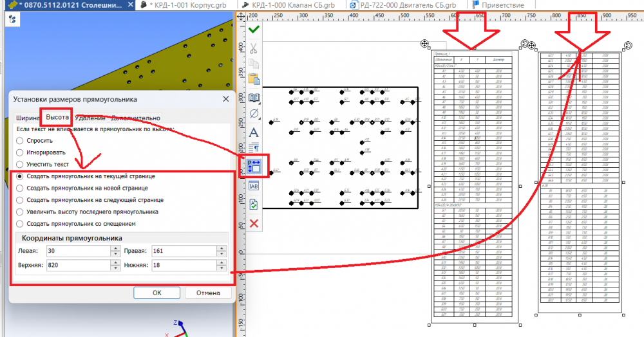Image resolution: width=644 pixels, height=337 pixels.
Task: Open paragraph formatting icon
Action: point(254,147)
